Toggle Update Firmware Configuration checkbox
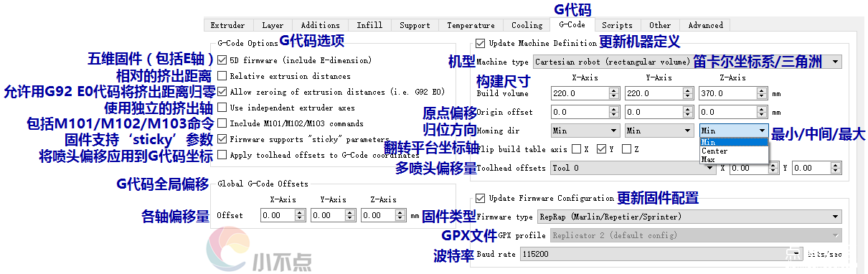The width and height of the screenshot is (868, 274). point(481,198)
